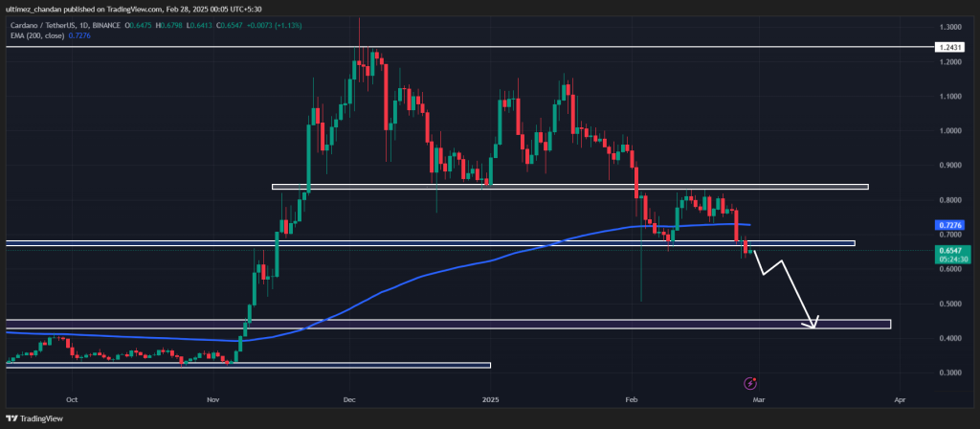Viewport: 980px width, 429px height.
Task: Open the TradingView logo link
Action: click(x=34, y=418)
